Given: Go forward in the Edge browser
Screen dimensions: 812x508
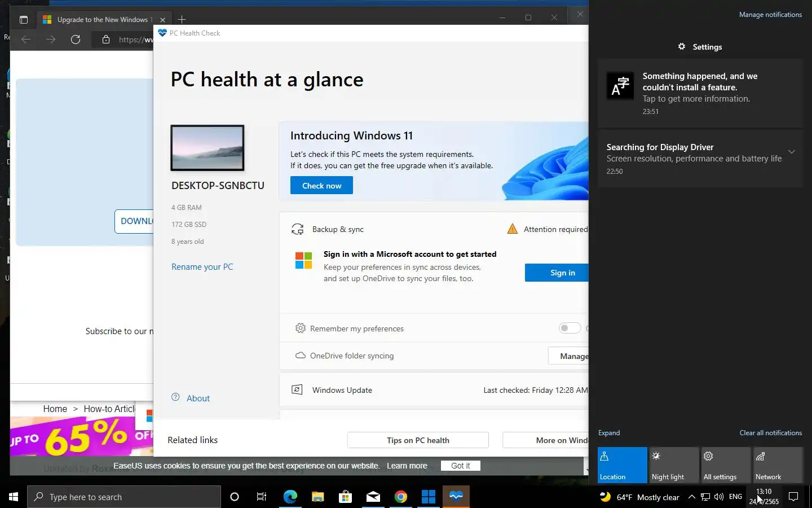Looking at the screenshot, I should (x=51, y=40).
